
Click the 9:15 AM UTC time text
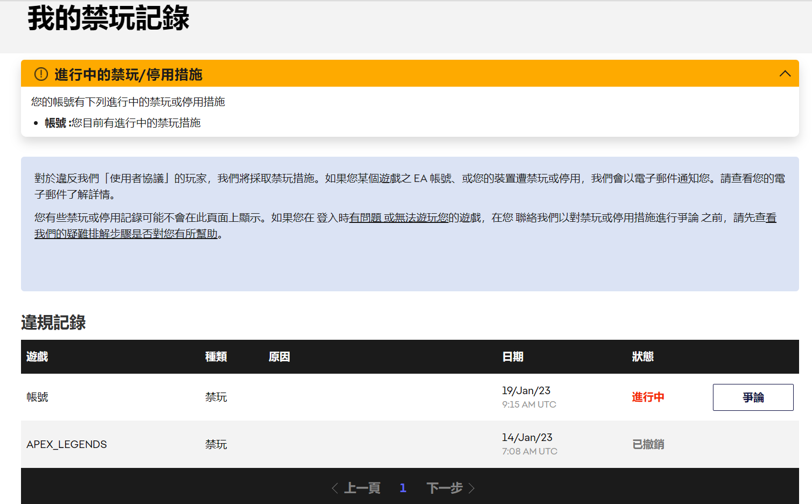529,404
